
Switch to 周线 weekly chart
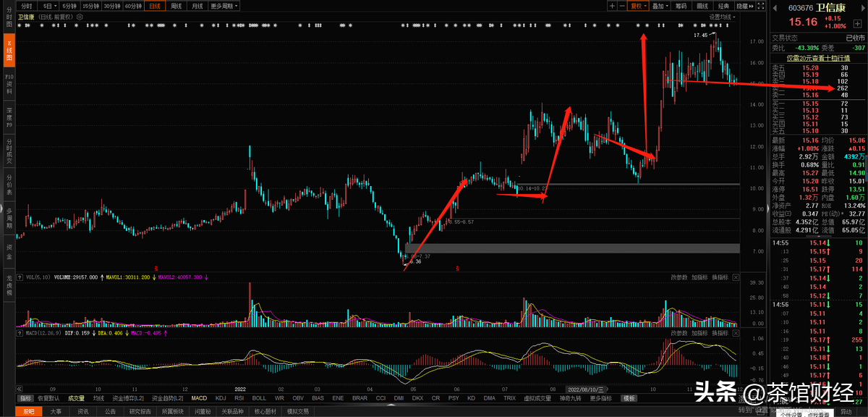(176, 6)
